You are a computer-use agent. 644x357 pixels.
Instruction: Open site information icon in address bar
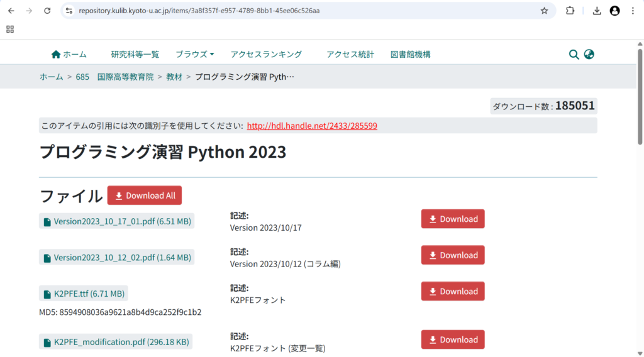coord(69,11)
